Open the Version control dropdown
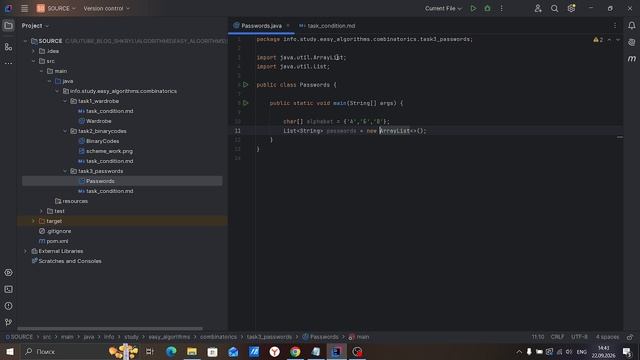 point(106,8)
